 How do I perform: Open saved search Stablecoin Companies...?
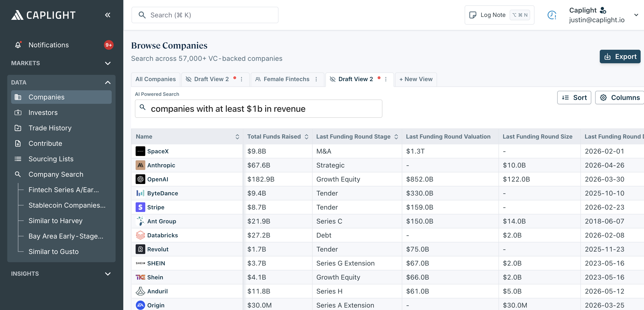click(x=67, y=205)
